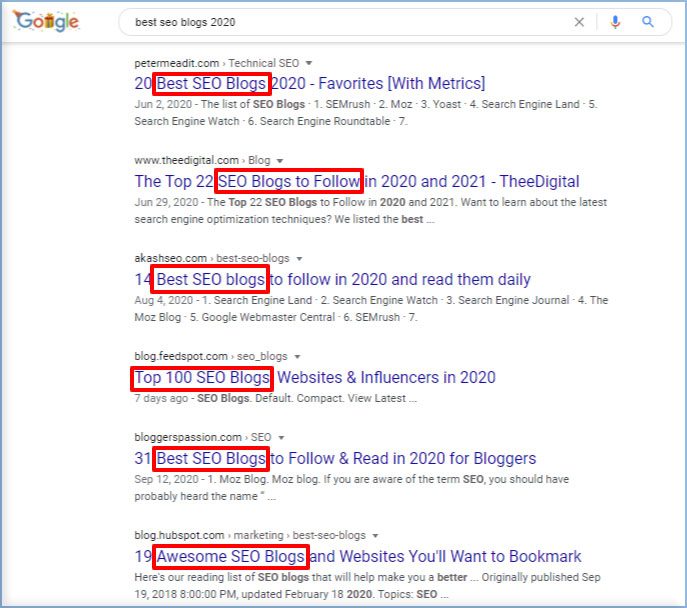This screenshot has width=687, height=608.
Task: Click the blue search magnifier icon
Action: (648, 21)
